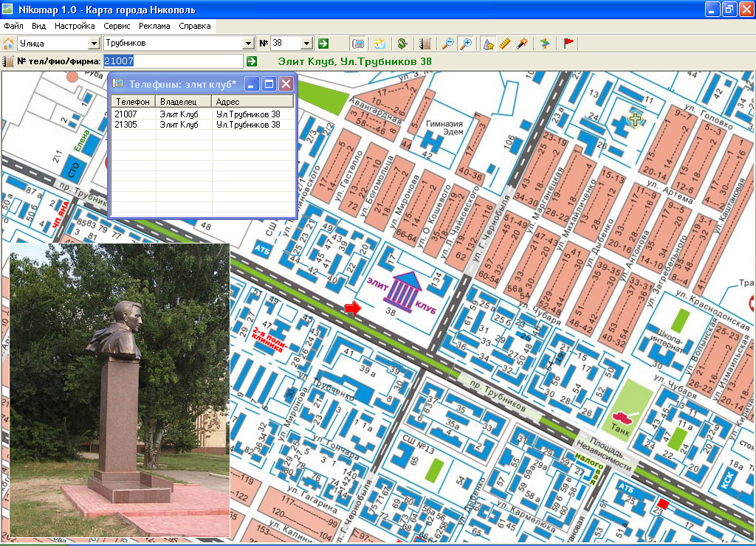Click the zoom in magnifier

point(466,44)
